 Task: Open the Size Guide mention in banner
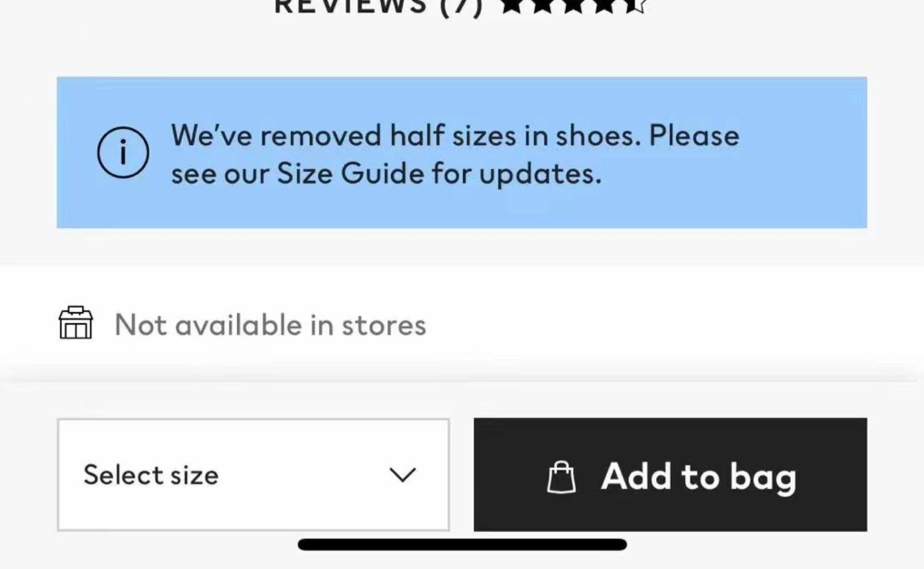(x=351, y=173)
